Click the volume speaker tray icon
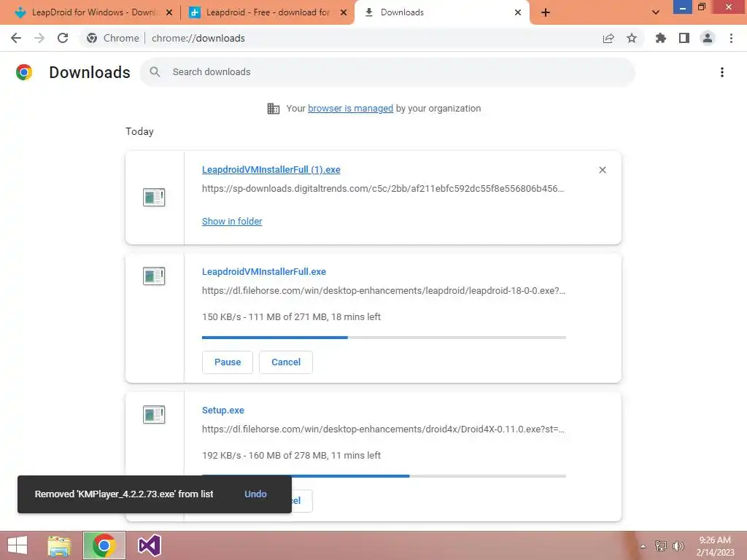The image size is (747, 560). click(x=678, y=546)
